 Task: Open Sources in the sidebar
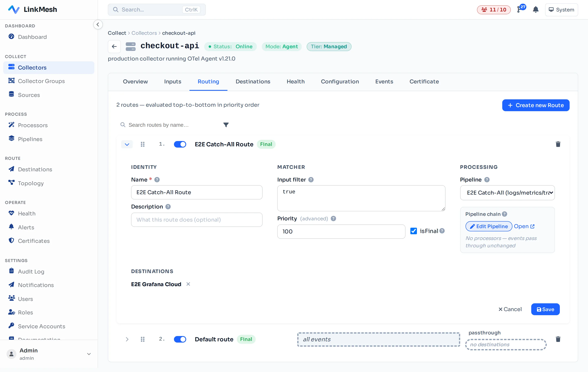[x=49, y=95]
